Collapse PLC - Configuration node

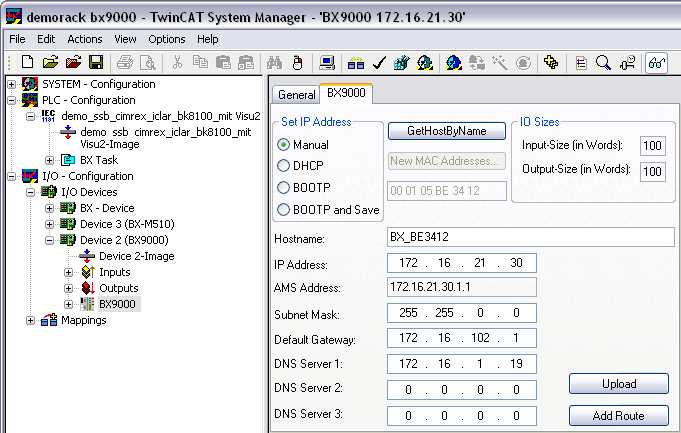[x=11, y=100]
